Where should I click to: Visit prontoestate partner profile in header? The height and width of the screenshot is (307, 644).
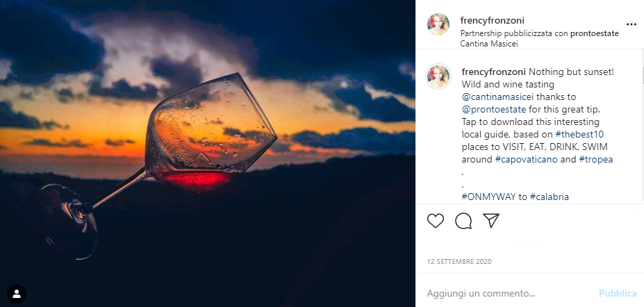pyautogui.click(x=596, y=33)
